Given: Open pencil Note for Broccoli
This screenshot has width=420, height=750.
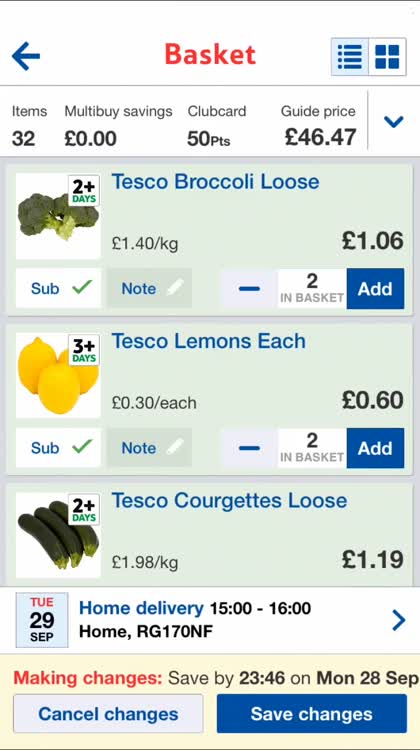Looking at the screenshot, I should (x=149, y=288).
